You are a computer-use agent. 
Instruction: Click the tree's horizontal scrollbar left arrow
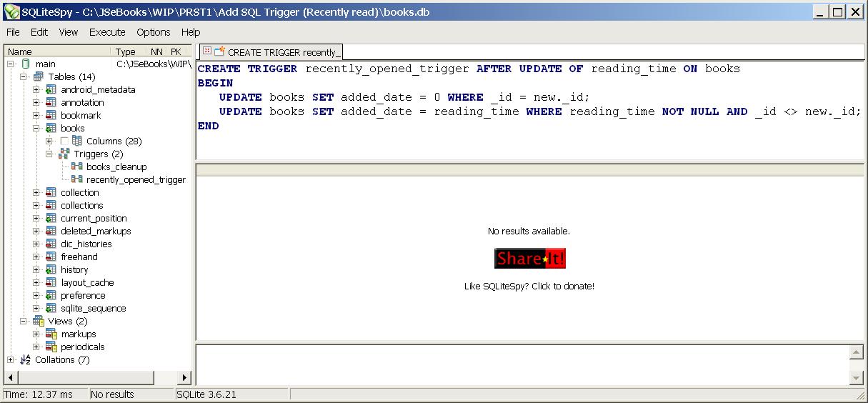[11, 377]
